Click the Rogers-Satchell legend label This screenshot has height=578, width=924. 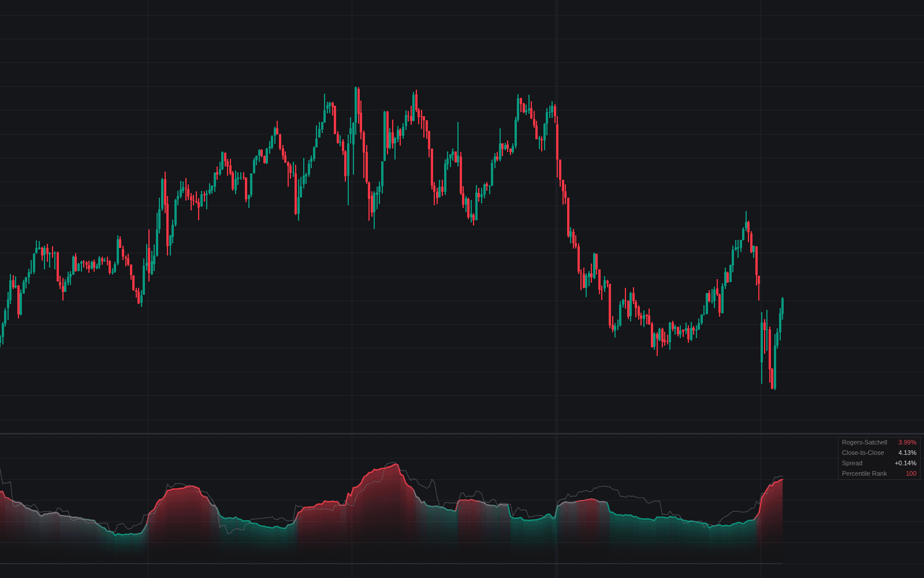(x=864, y=442)
